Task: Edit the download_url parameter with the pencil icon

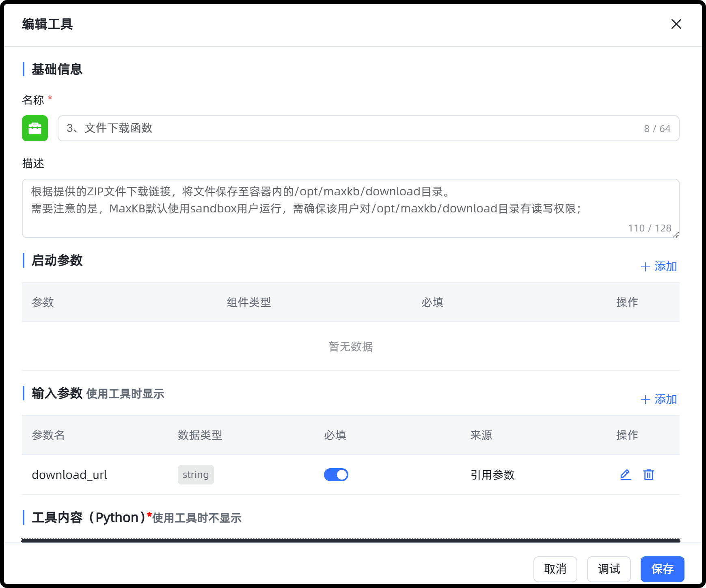Action: point(626,474)
